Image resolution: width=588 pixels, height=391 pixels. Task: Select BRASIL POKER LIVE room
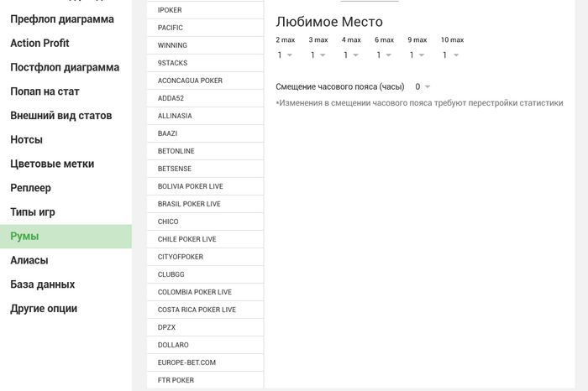coord(205,204)
